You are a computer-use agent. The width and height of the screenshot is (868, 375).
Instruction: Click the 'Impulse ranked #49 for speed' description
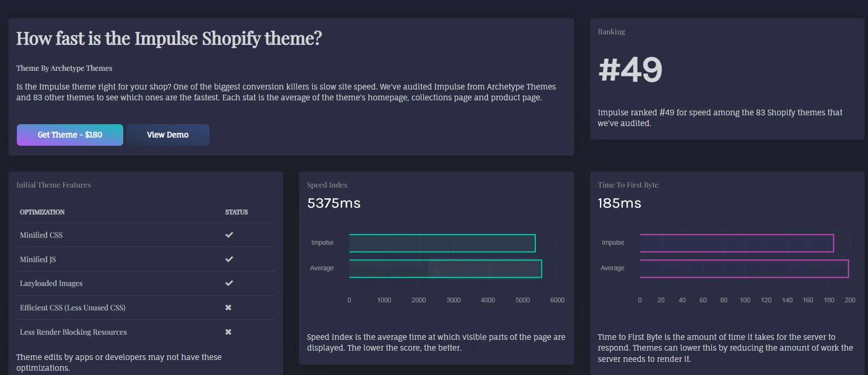(x=720, y=118)
